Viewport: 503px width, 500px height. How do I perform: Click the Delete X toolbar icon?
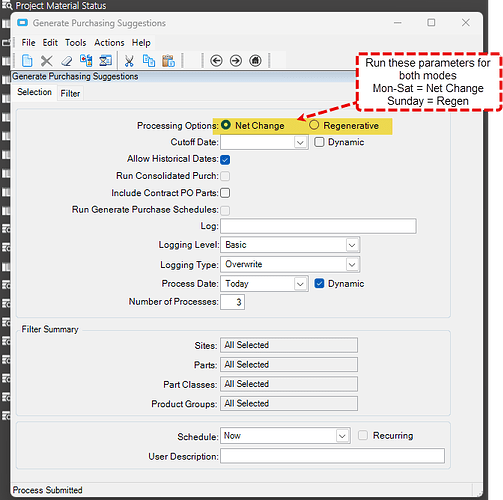[46, 61]
